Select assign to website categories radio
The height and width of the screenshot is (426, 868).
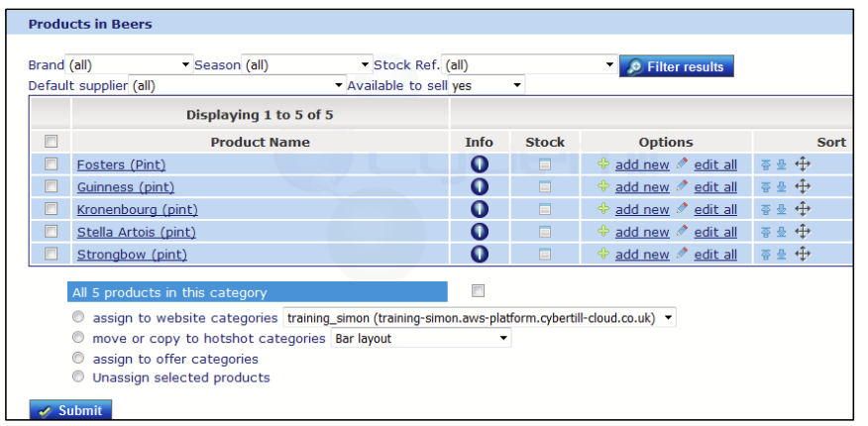pyautogui.click(x=78, y=317)
